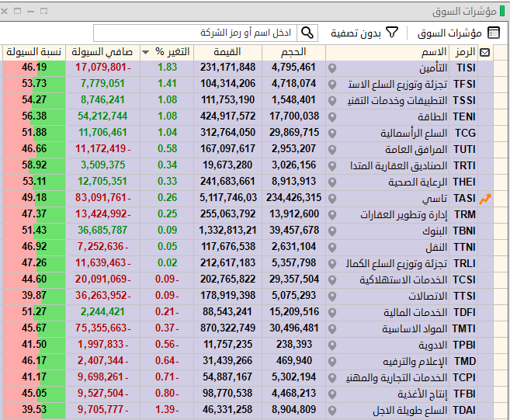The width and height of the screenshot is (510, 420).
Task: Click the location pin icon in TUTI row
Action: [331, 150]
